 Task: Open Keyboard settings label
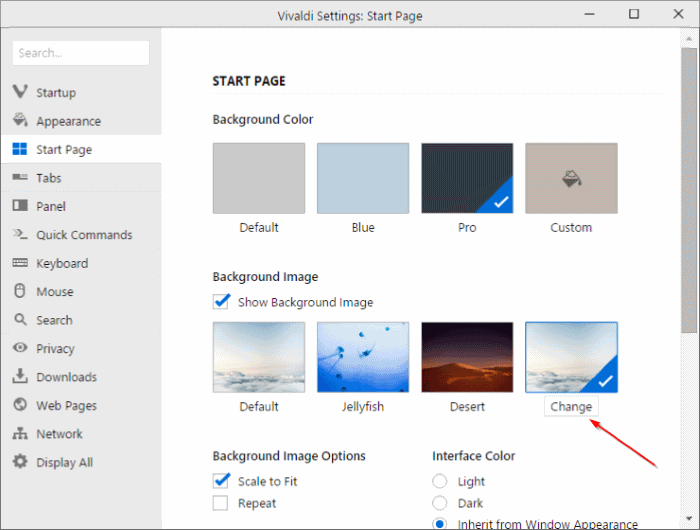(x=62, y=263)
